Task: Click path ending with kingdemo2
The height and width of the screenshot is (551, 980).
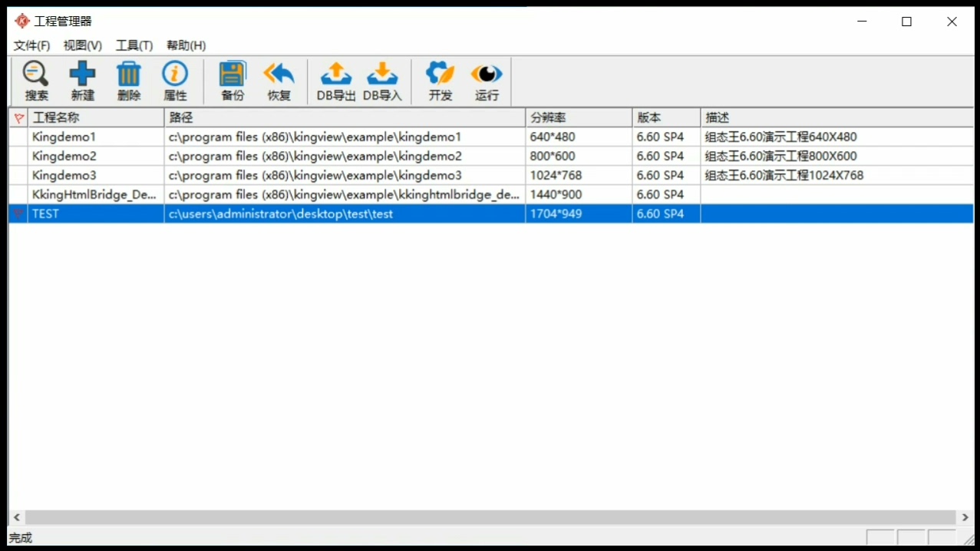Action: 315,157
